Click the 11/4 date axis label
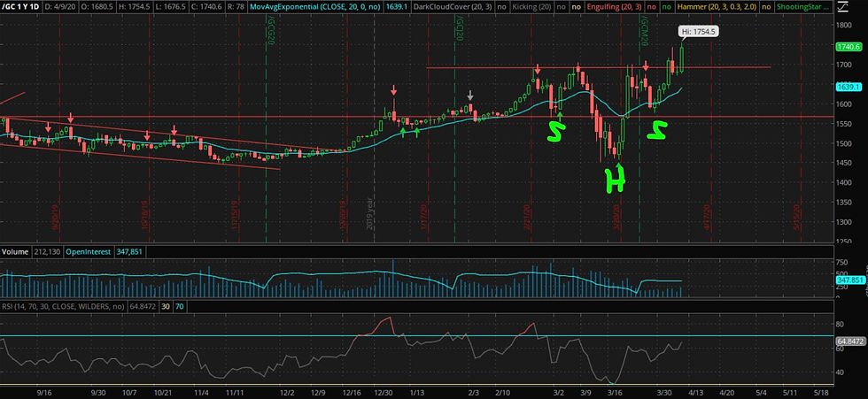This screenshot has width=868, height=399. (x=202, y=393)
